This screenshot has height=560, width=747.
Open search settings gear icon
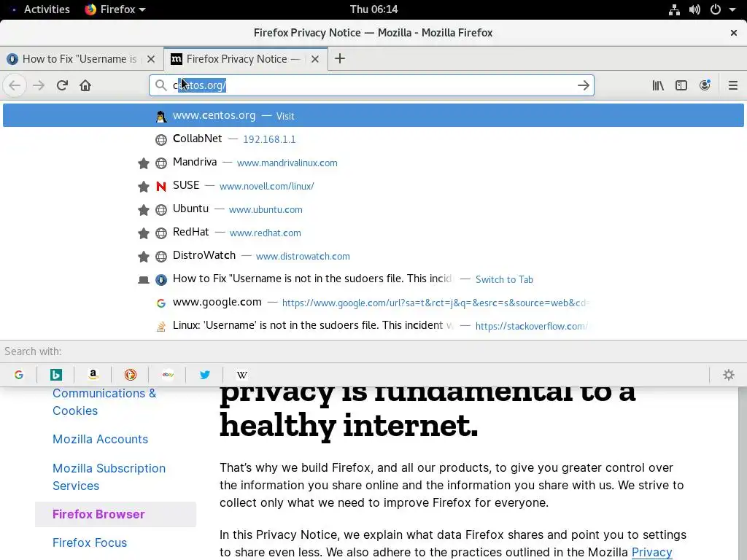point(729,375)
